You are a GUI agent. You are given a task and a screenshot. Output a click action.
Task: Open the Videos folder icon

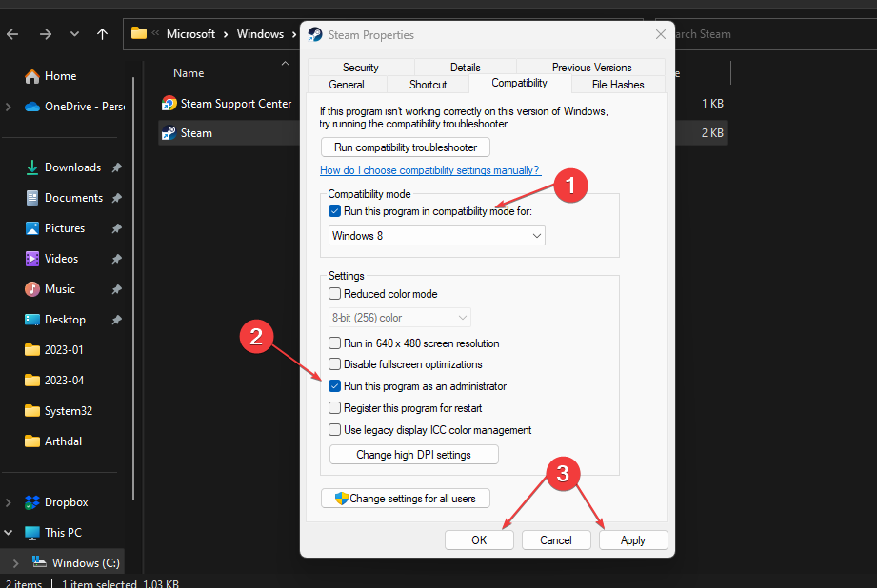tap(32, 259)
